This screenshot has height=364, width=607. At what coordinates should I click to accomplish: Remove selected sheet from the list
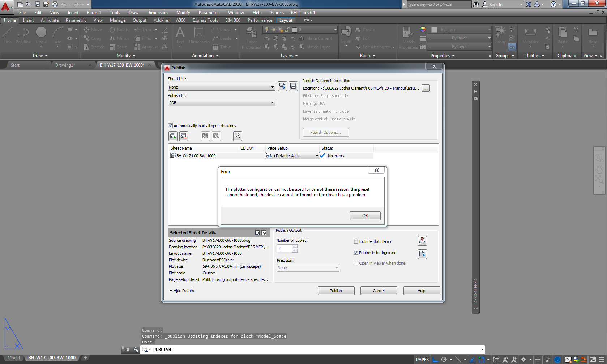(x=184, y=136)
